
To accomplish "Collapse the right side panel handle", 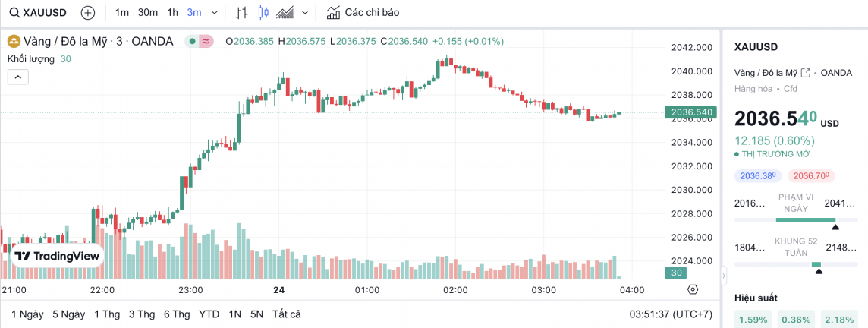I will click(723, 273).
